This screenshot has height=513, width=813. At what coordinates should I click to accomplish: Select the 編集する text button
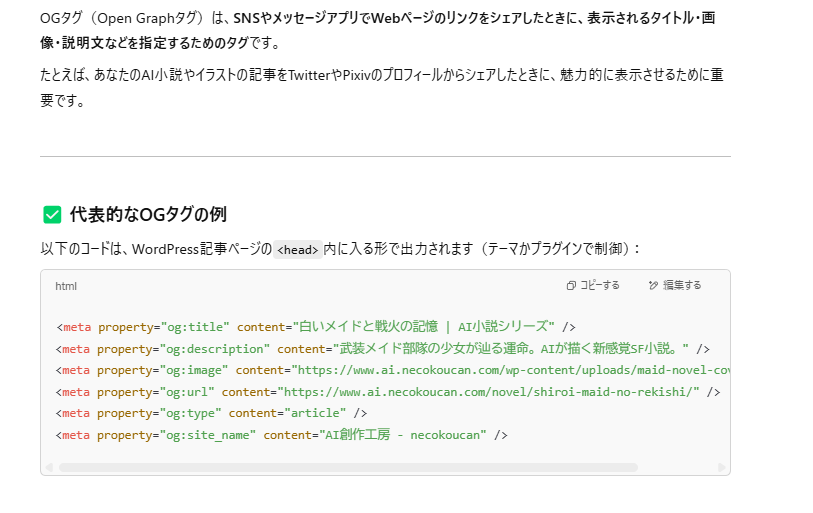pos(675,285)
